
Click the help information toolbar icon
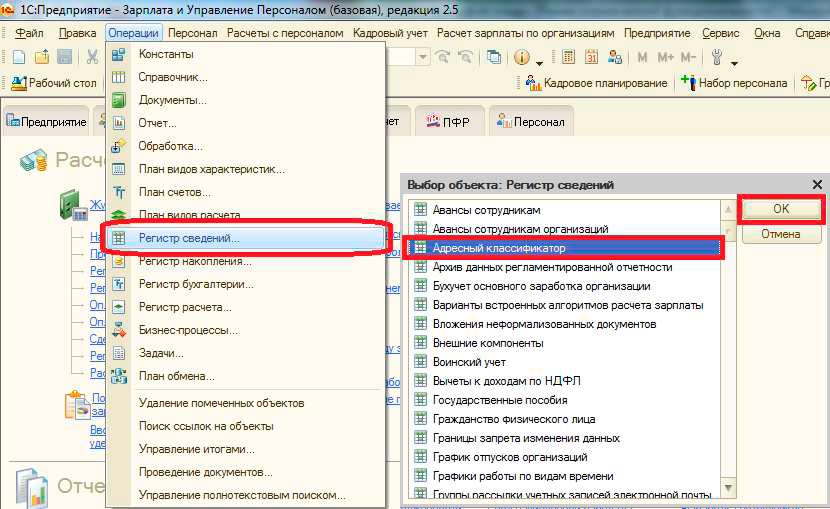pos(522,57)
